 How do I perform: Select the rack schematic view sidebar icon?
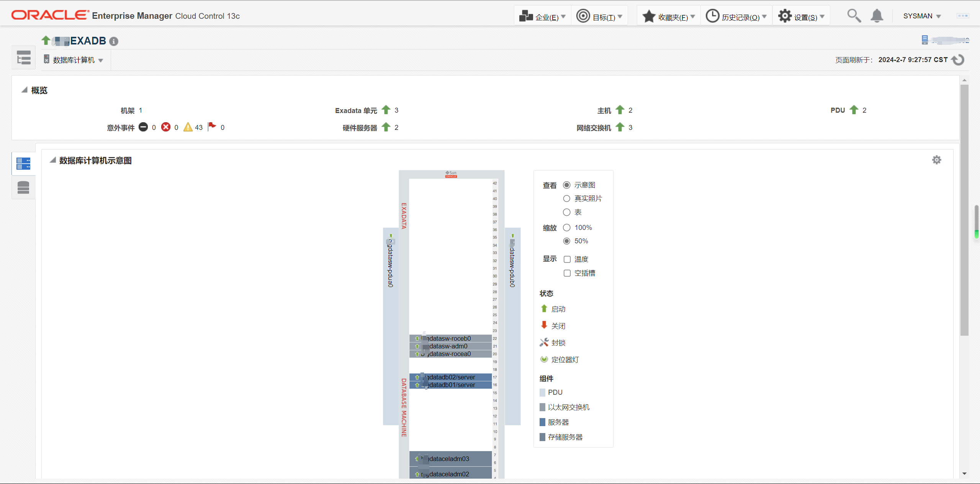click(23, 164)
